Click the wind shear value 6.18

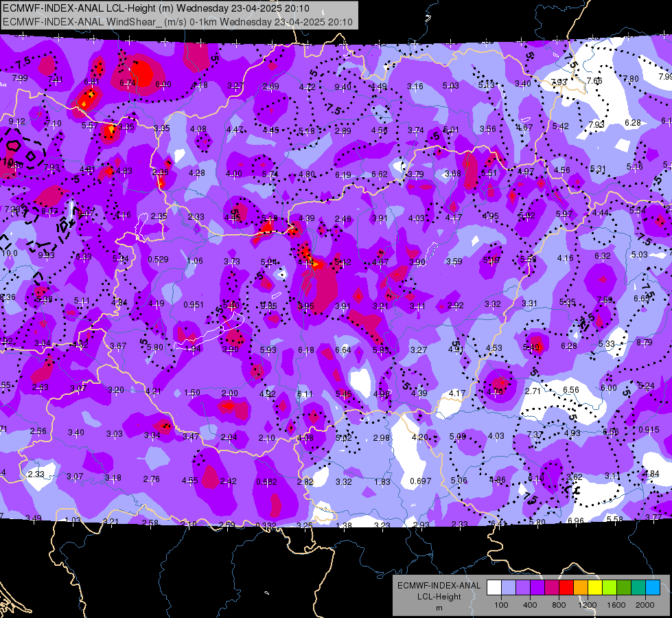[306, 350]
